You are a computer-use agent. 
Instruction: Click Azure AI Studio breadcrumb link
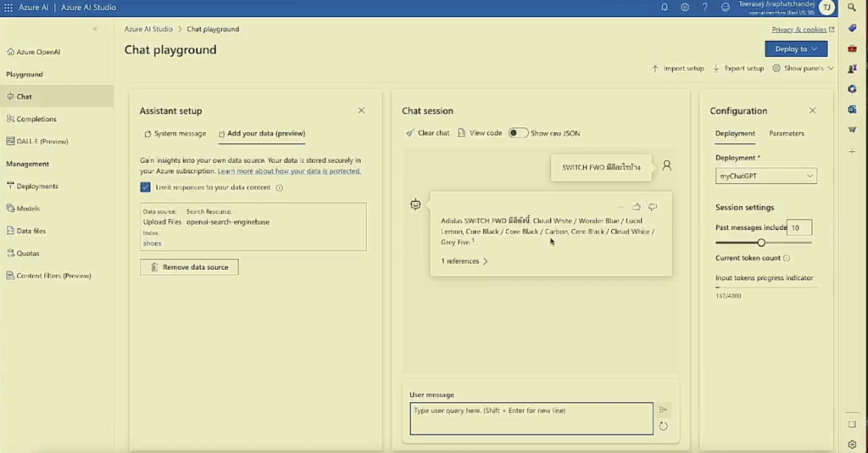(148, 29)
